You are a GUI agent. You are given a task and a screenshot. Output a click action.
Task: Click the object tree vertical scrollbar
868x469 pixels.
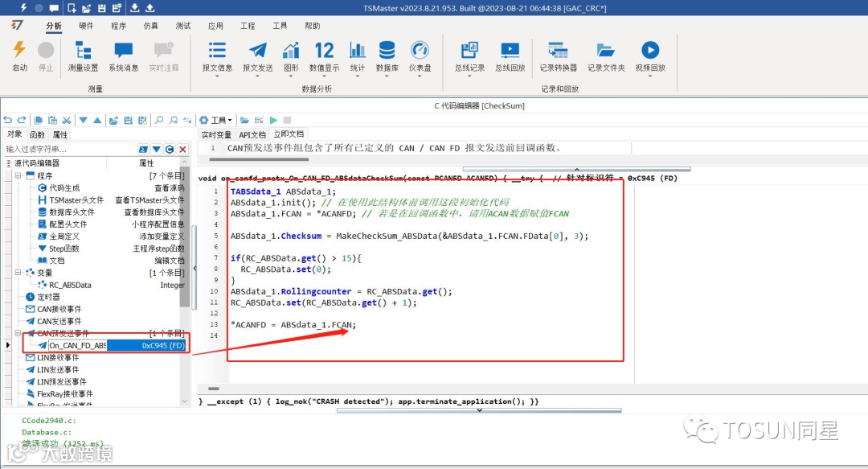click(x=184, y=237)
